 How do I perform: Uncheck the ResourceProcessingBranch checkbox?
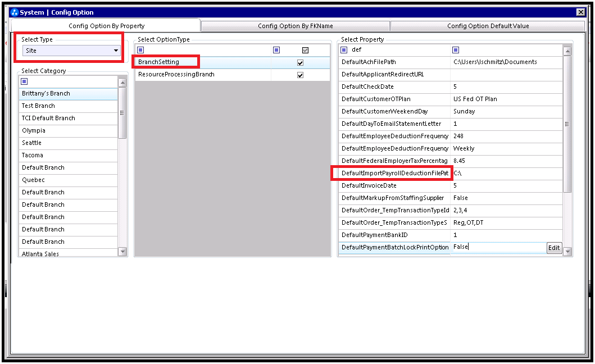click(x=300, y=75)
